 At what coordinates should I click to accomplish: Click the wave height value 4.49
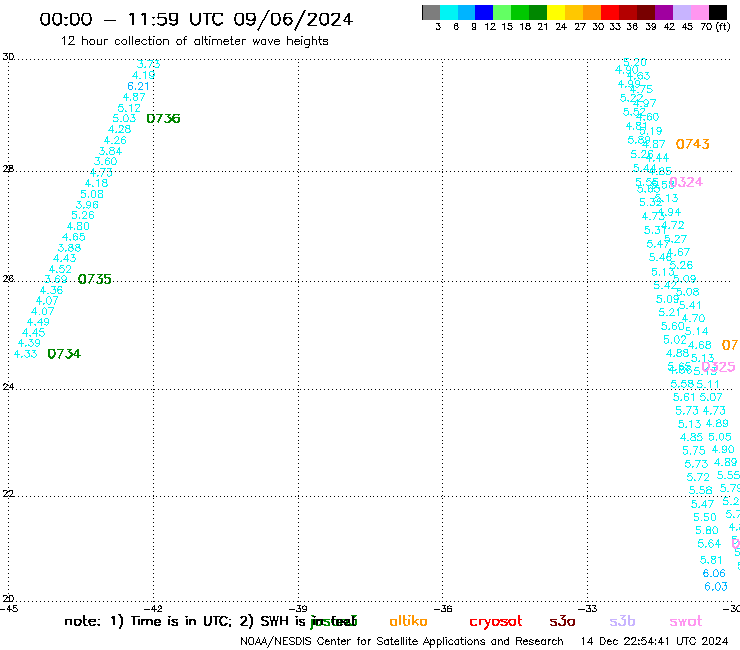(x=38, y=322)
